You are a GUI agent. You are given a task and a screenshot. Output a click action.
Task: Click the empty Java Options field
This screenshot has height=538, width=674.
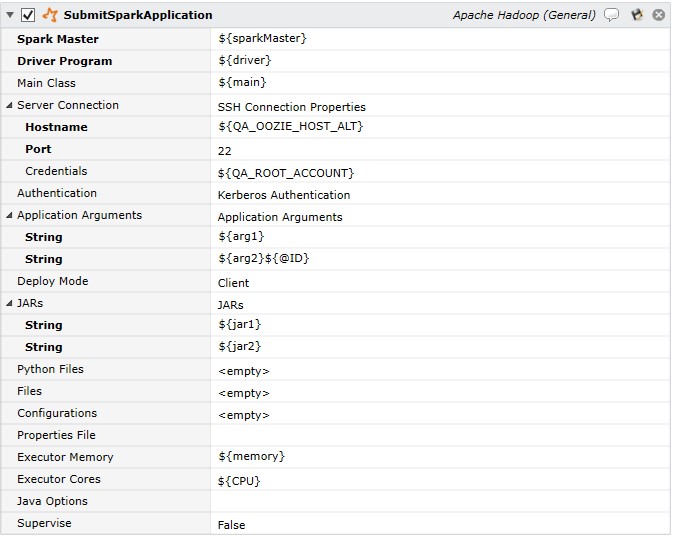pos(440,501)
